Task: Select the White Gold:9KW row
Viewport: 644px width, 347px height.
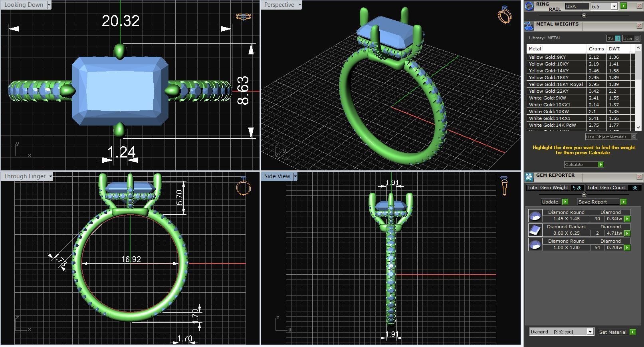Action: (x=581, y=98)
